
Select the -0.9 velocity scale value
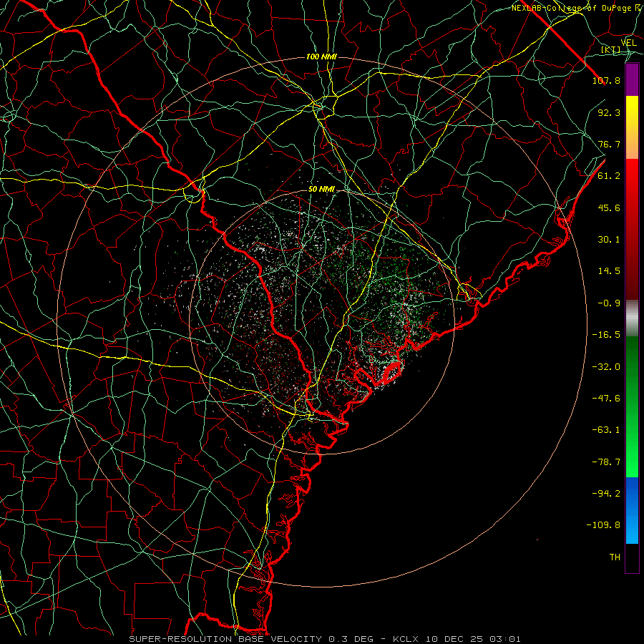tap(609, 303)
